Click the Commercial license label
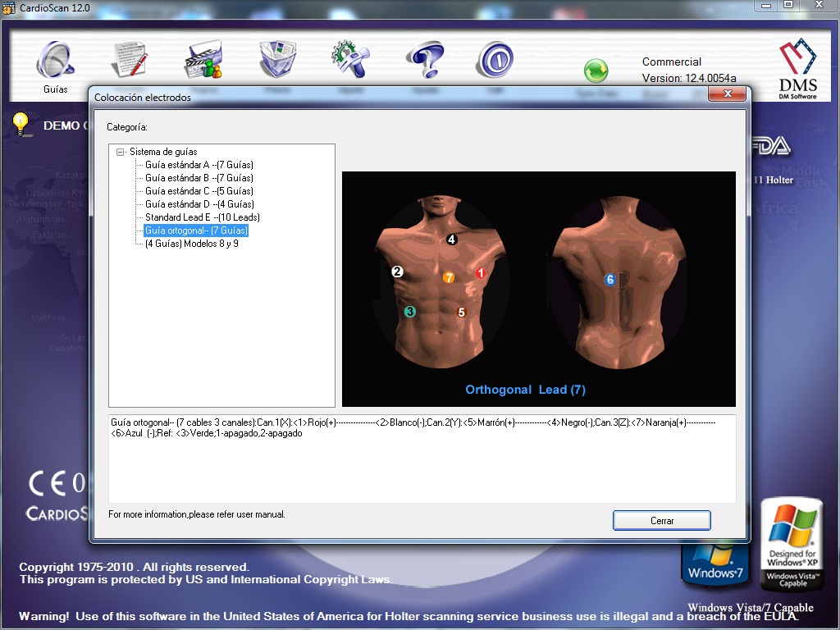The width and height of the screenshot is (840, 630). (x=672, y=62)
